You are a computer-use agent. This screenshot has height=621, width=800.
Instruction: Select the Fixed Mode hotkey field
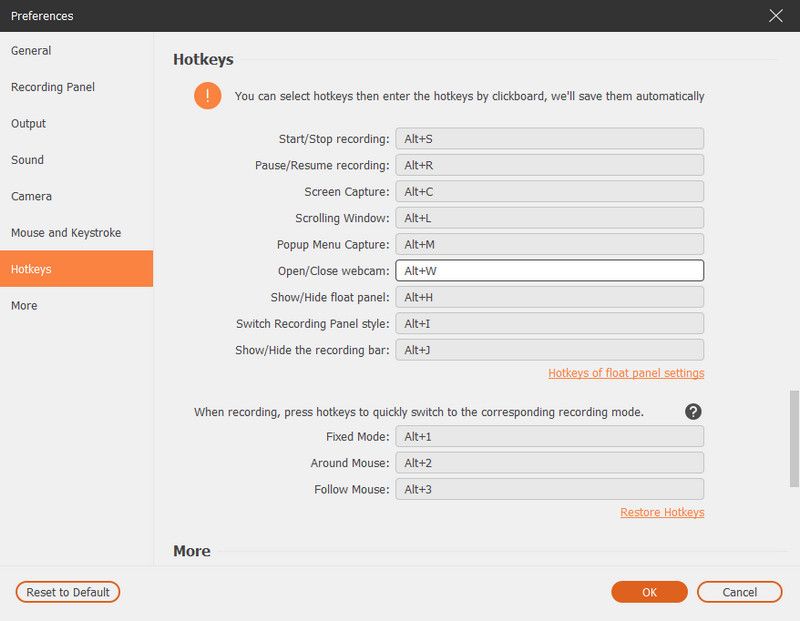[x=549, y=437]
